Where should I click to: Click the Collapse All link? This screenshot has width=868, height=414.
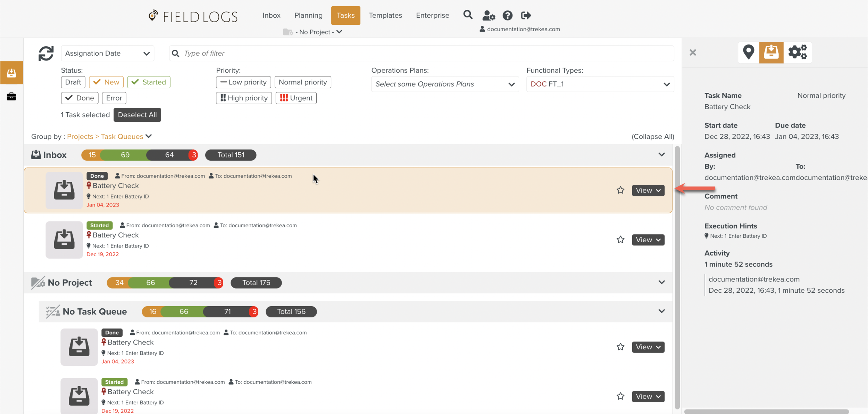point(652,137)
